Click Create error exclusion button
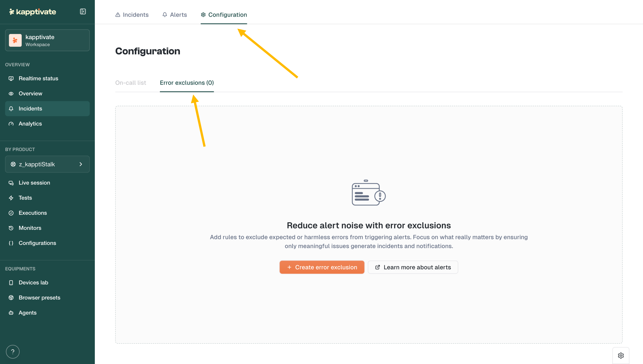 pos(322,267)
